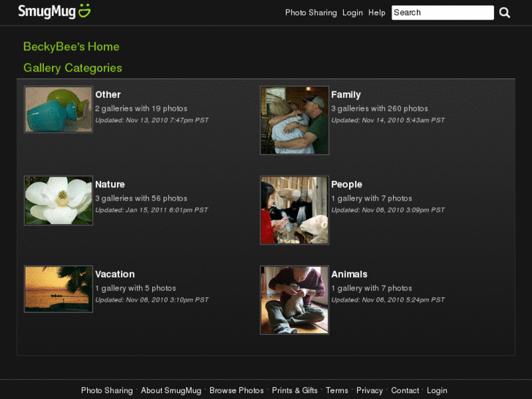Click Login in the top navigation
Viewport: 532px width, 399px height.
[x=353, y=12]
